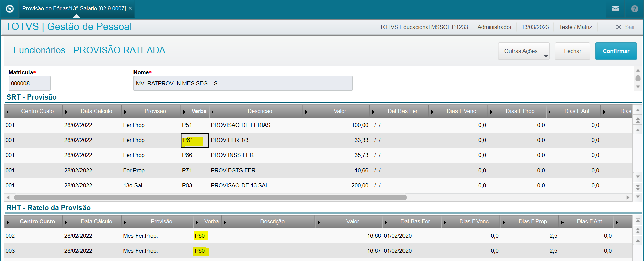644x261 pixels.
Task: Select the Provisão de Férias/13º Salario tab
Action: (74, 8)
